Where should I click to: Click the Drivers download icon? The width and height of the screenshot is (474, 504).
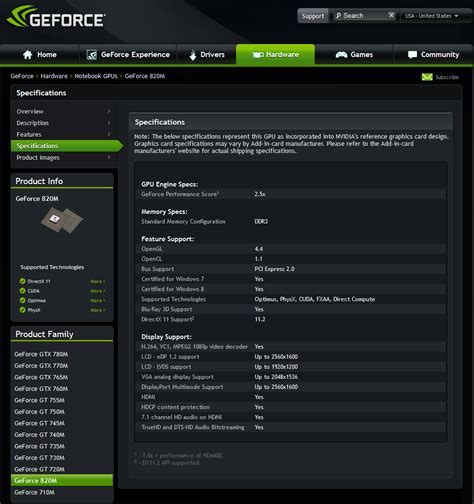[193, 55]
